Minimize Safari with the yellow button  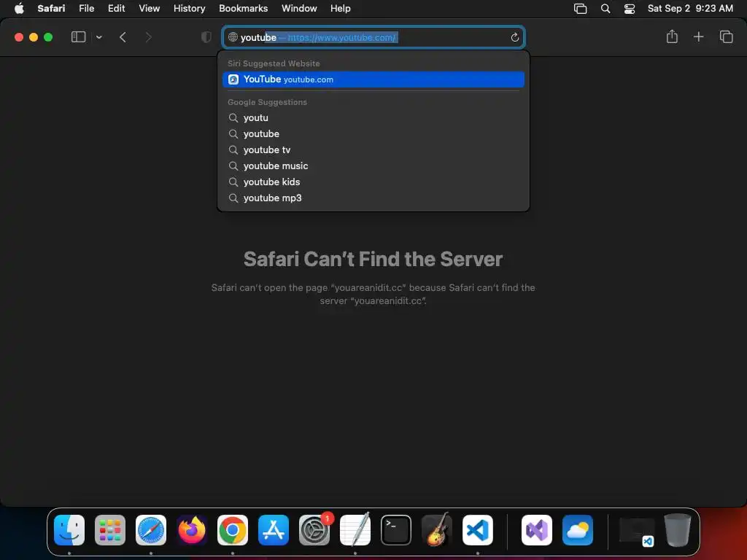[34, 37]
